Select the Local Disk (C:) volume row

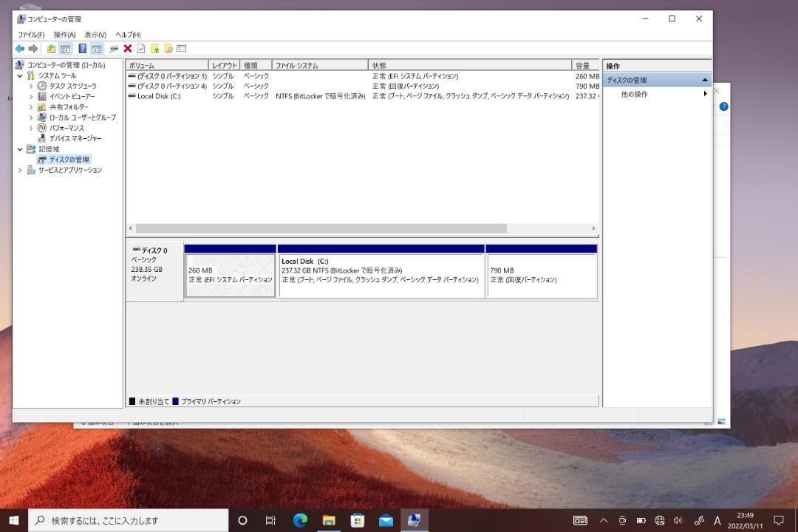coord(363,96)
